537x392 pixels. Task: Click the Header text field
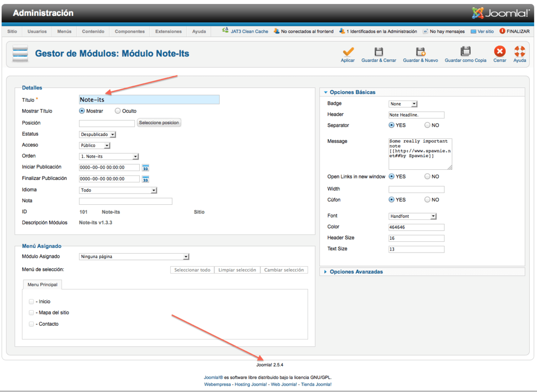pos(416,115)
